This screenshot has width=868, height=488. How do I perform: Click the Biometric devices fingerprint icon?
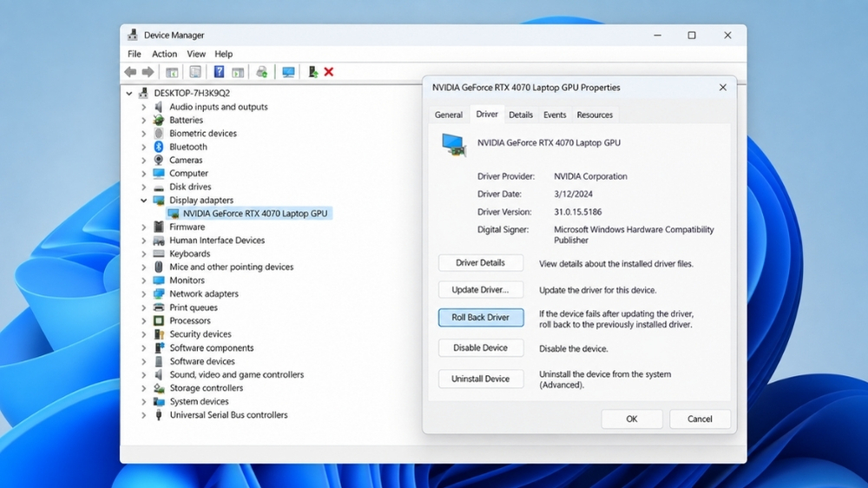(159, 134)
